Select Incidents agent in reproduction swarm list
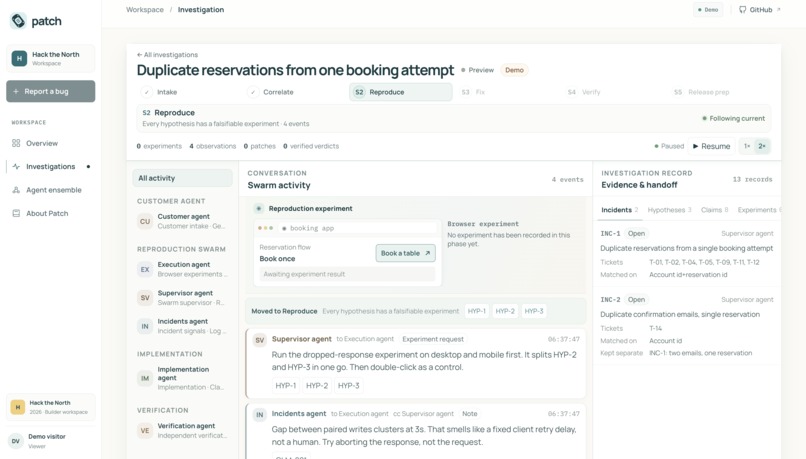 click(182, 326)
